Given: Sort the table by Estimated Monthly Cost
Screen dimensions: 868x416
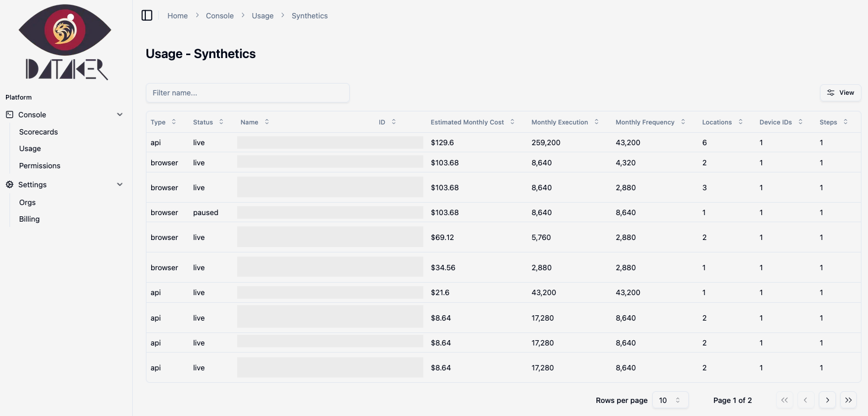Looking at the screenshot, I should (x=512, y=121).
